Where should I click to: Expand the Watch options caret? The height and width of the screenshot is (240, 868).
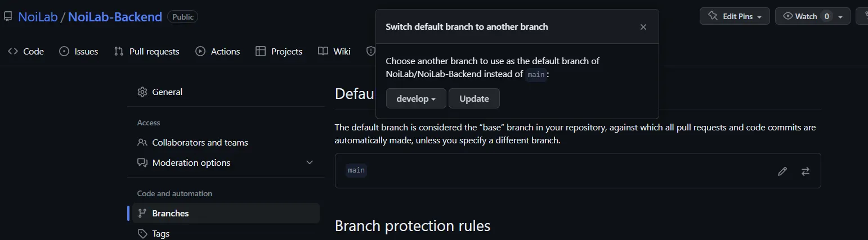pos(840,17)
